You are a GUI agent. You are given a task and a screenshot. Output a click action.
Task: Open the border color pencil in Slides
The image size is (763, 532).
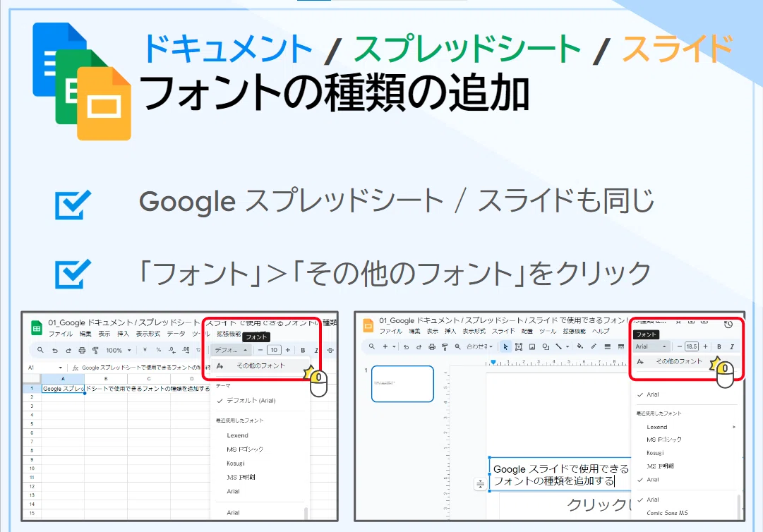coord(594,346)
